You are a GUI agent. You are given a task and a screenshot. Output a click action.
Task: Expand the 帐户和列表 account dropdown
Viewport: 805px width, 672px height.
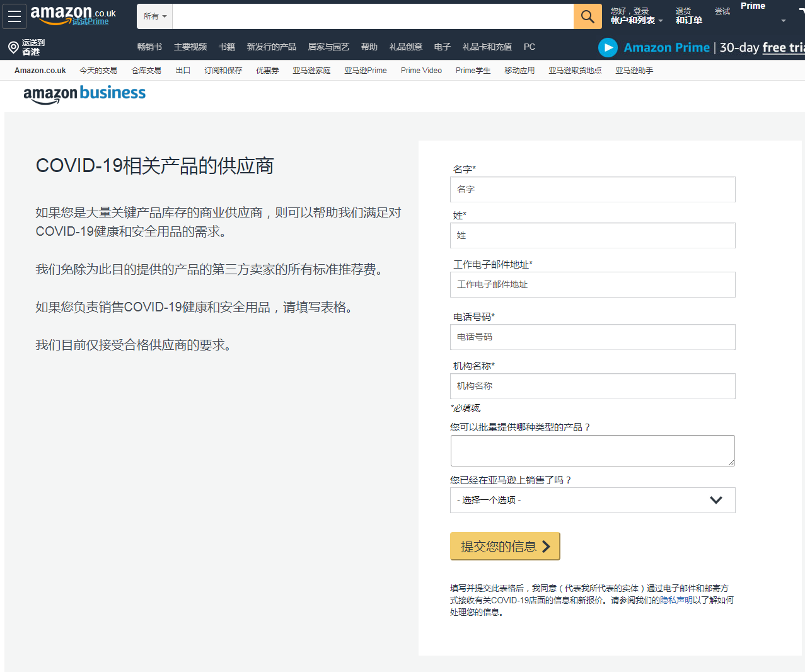click(x=637, y=20)
